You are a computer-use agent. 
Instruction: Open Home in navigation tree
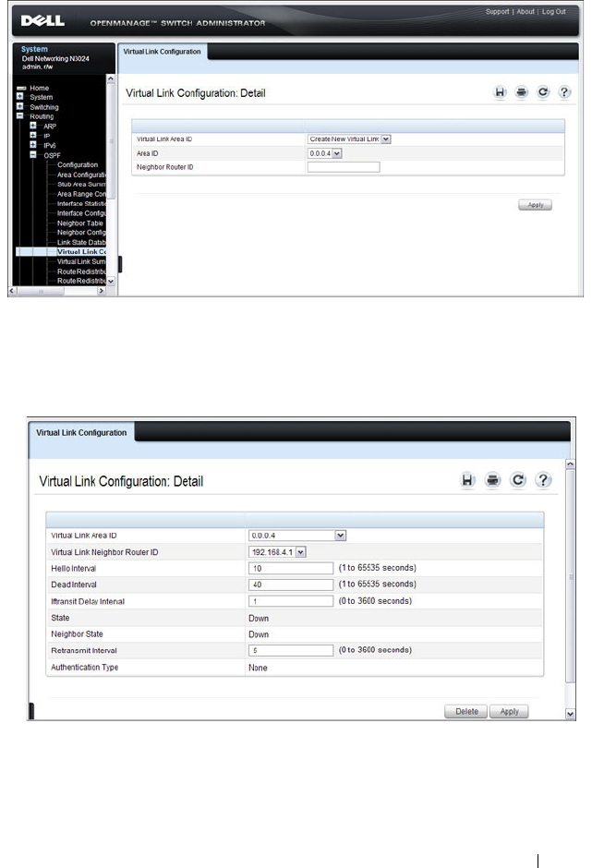point(40,88)
